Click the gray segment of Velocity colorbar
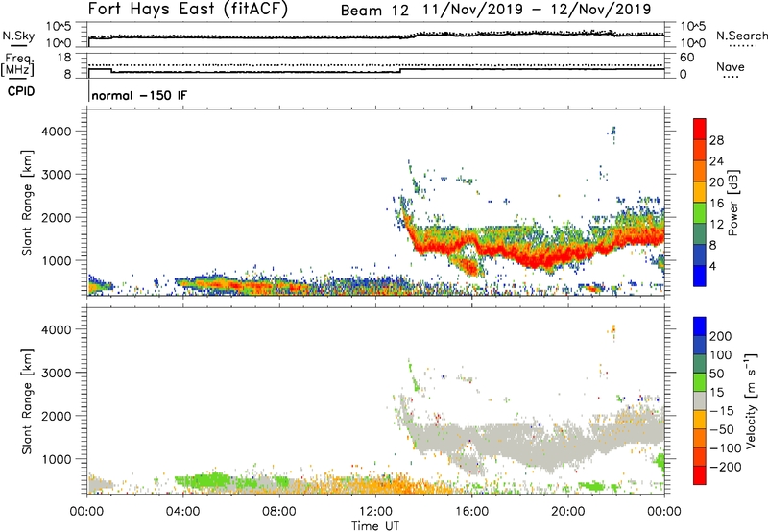The image size is (768, 532). pyautogui.click(x=700, y=401)
